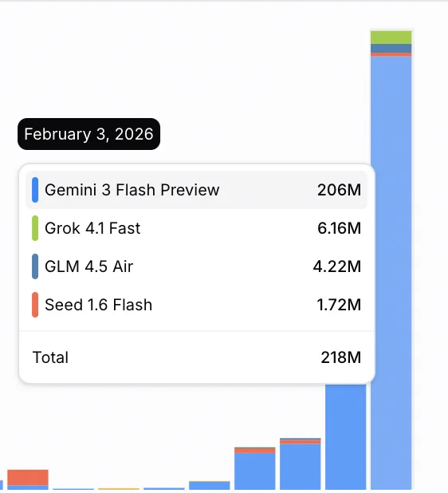Click the 206M value in tooltip
This screenshot has height=493, width=448.
coord(339,190)
